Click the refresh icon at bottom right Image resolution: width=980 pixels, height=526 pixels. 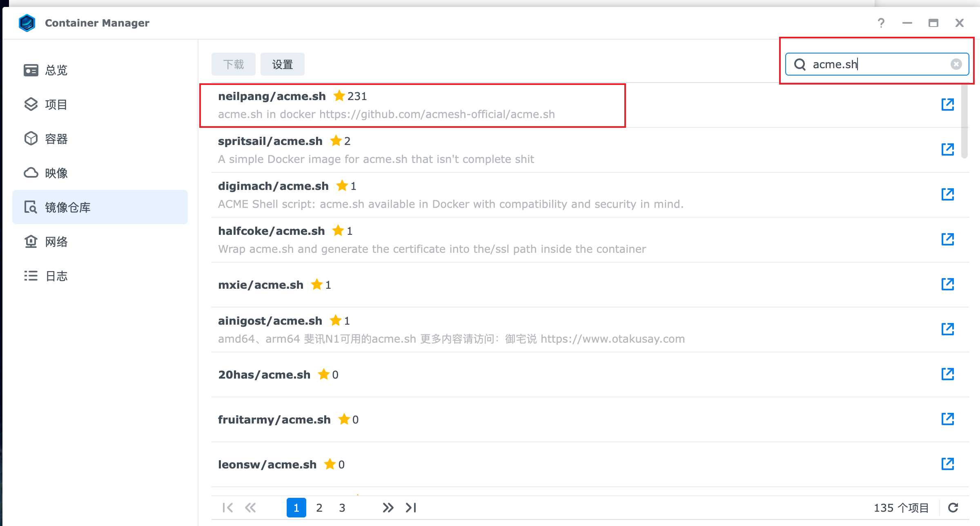(953, 508)
